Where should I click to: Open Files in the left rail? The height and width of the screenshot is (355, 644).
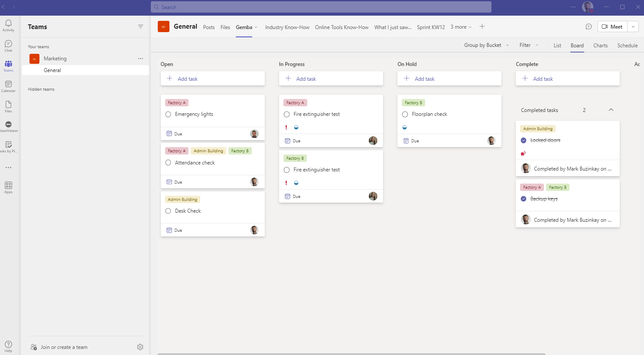coord(8,106)
